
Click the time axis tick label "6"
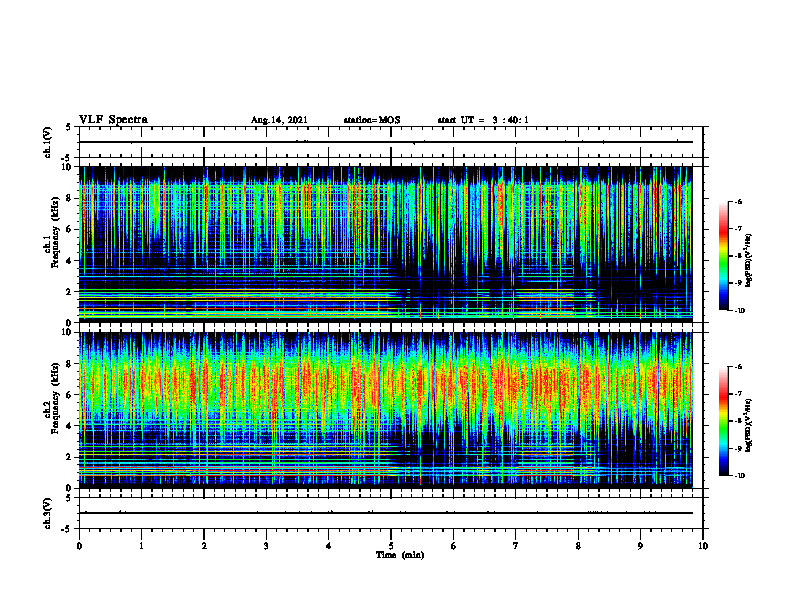[x=454, y=546]
